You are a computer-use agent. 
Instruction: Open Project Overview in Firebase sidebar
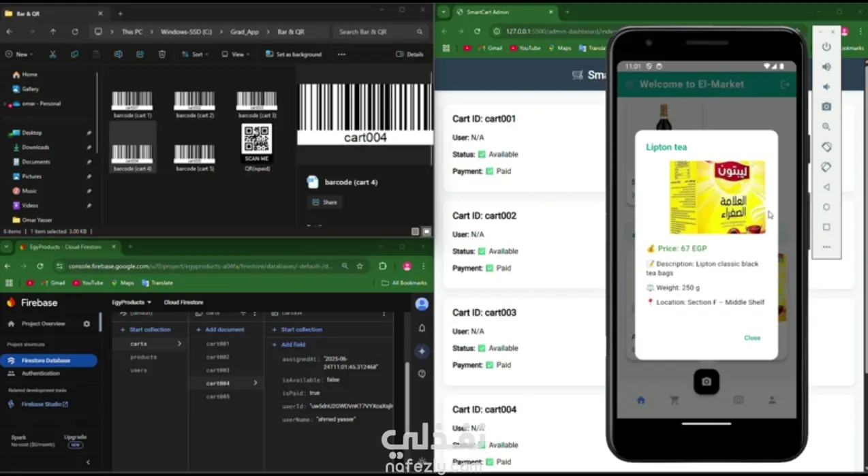pyautogui.click(x=43, y=323)
